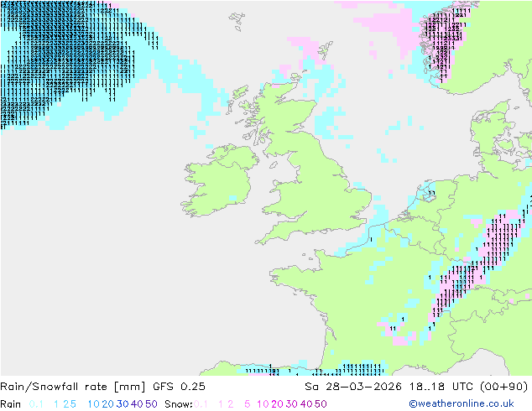This screenshot has height=411, width=532.
Task: Click on Ireland on the map
Action: point(219,181)
